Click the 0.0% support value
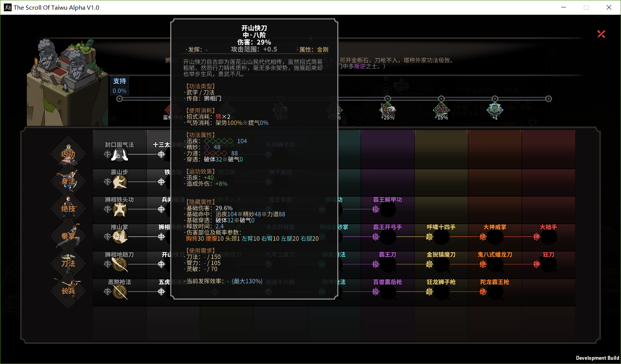Image resolution: width=621 pixels, height=364 pixels. point(119,91)
